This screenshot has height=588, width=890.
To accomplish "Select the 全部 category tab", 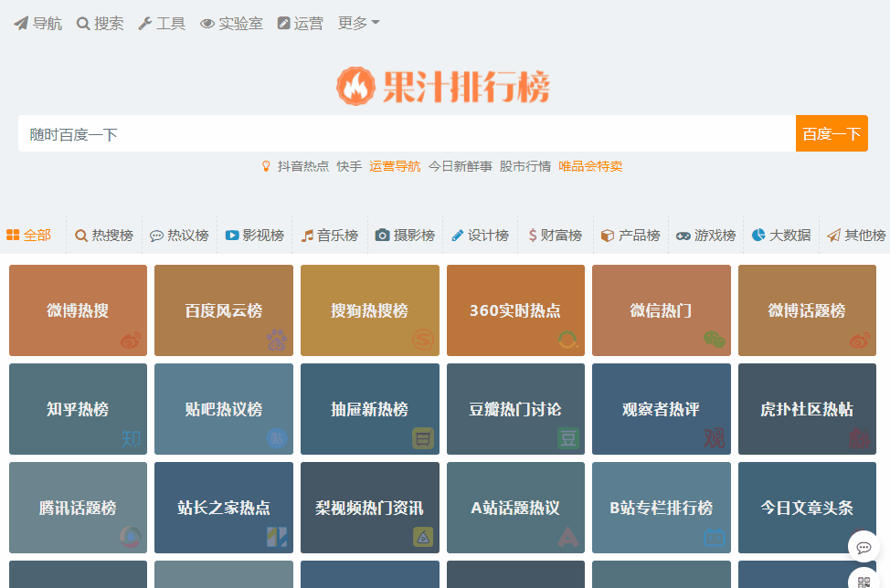I will coord(29,235).
